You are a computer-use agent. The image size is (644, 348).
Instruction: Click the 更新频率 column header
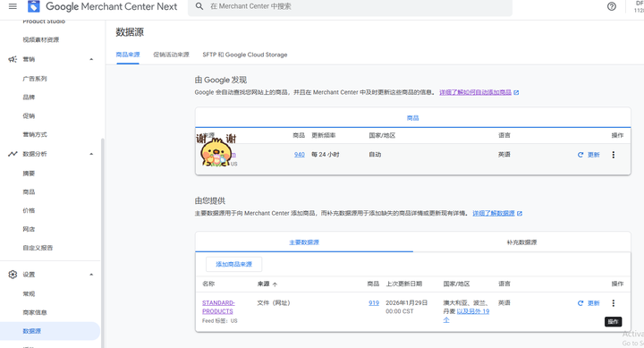tap(324, 136)
